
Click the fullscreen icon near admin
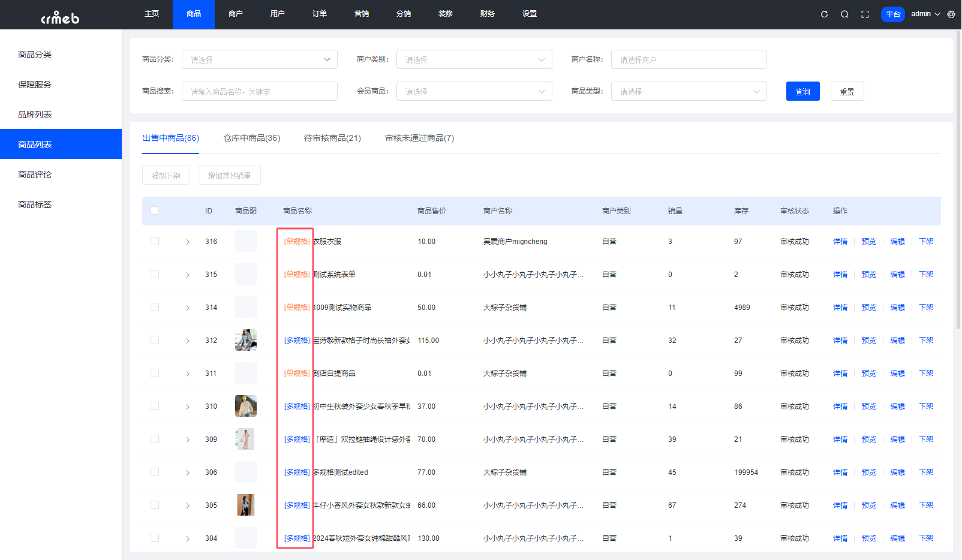(865, 14)
